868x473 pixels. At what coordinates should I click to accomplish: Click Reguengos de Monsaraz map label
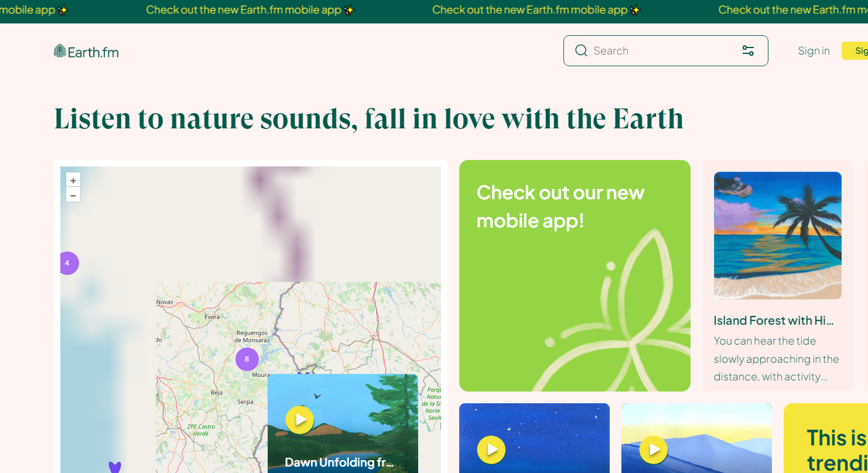pos(251,336)
